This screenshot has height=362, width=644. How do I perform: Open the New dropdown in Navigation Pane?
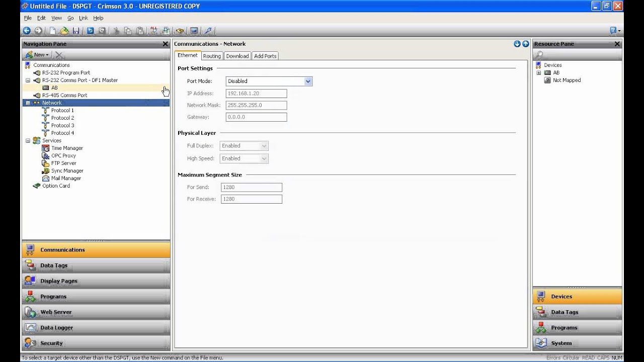point(37,55)
